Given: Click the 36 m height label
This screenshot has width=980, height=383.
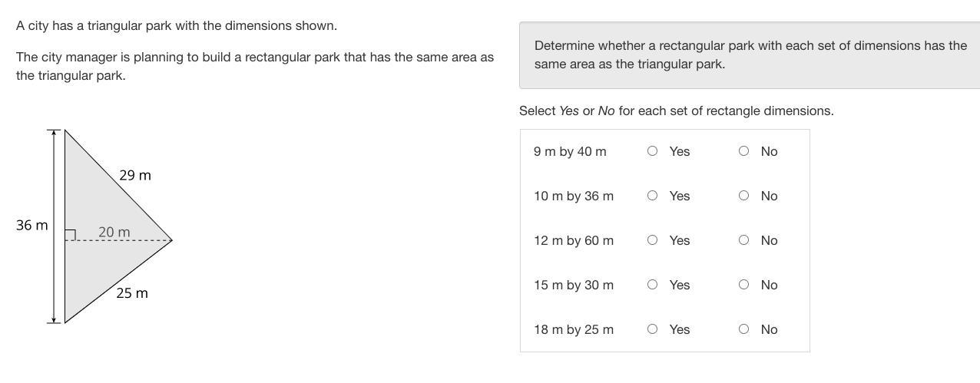Looking at the screenshot, I should coord(31,226).
